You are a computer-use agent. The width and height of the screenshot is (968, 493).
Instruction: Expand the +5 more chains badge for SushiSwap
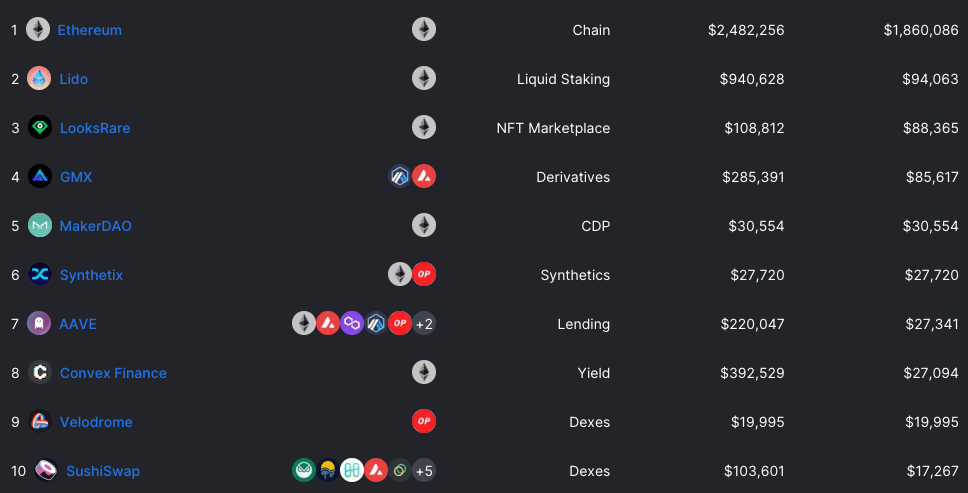pos(424,471)
